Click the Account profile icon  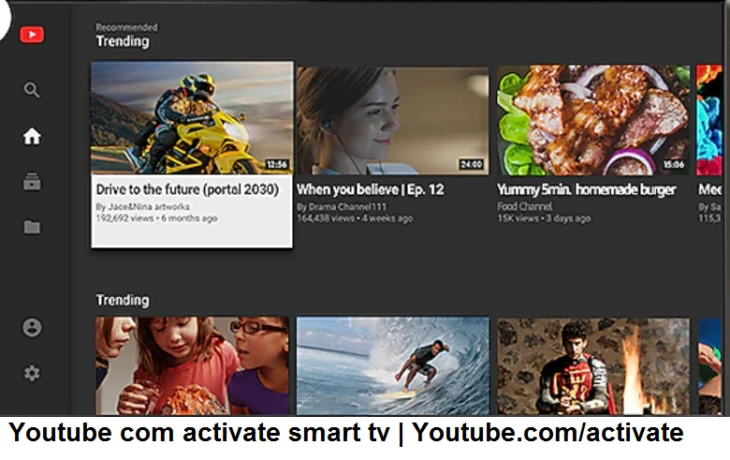click(x=32, y=327)
